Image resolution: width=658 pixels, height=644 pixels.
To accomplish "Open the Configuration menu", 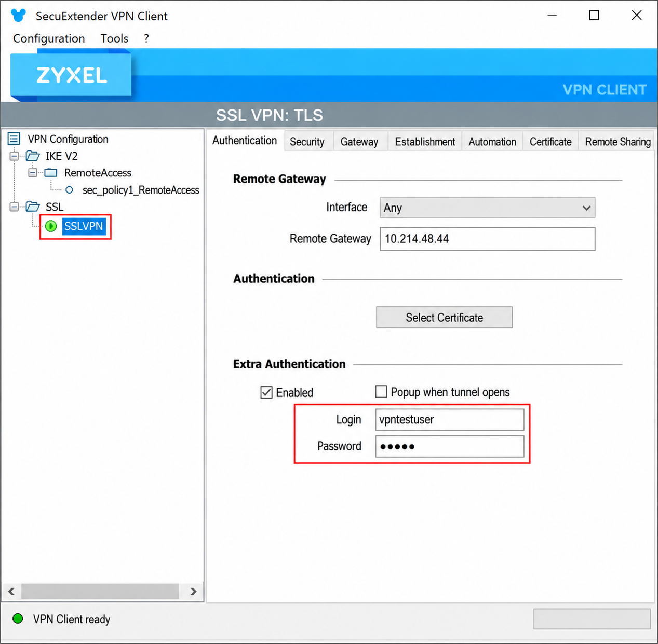I will [49, 38].
